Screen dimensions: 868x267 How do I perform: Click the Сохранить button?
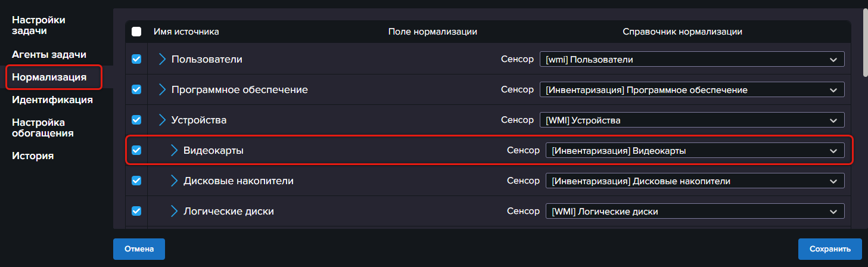tap(830, 249)
